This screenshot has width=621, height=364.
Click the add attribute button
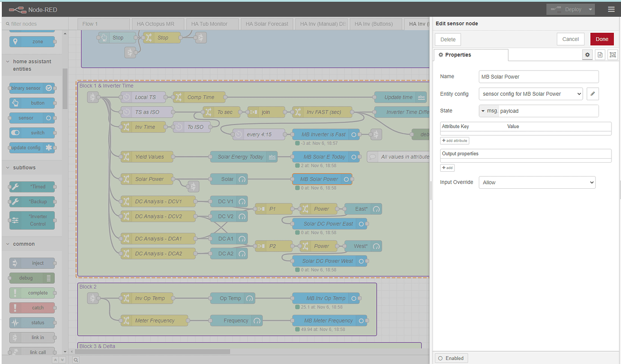(x=454, y=141)
